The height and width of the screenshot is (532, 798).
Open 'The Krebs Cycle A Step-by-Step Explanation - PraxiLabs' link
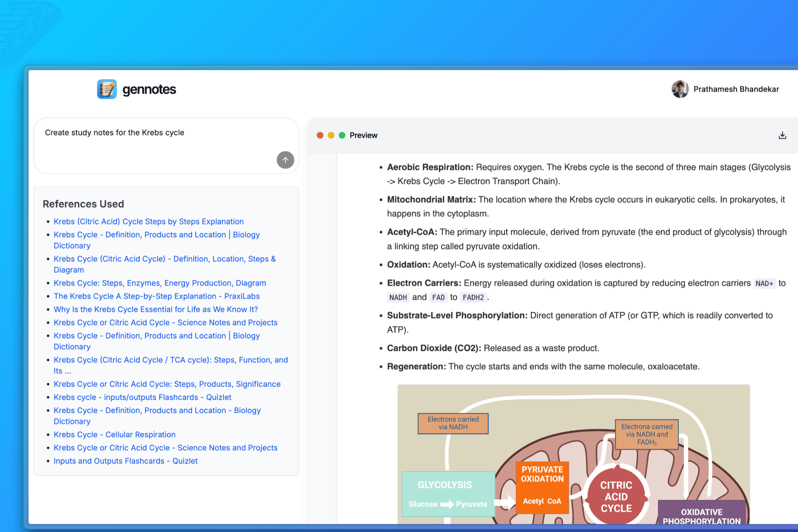pos(157,296)
